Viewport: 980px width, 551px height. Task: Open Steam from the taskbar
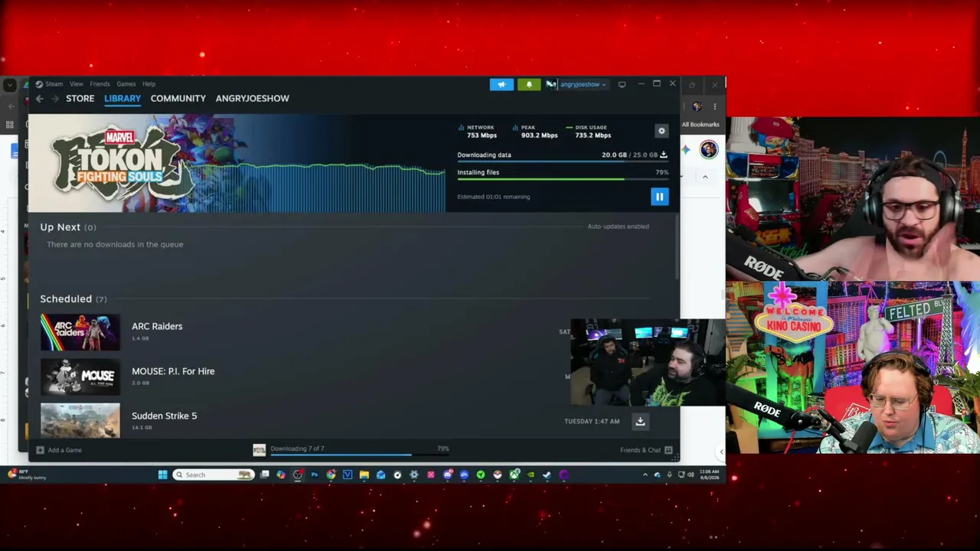tap(547, 475)
